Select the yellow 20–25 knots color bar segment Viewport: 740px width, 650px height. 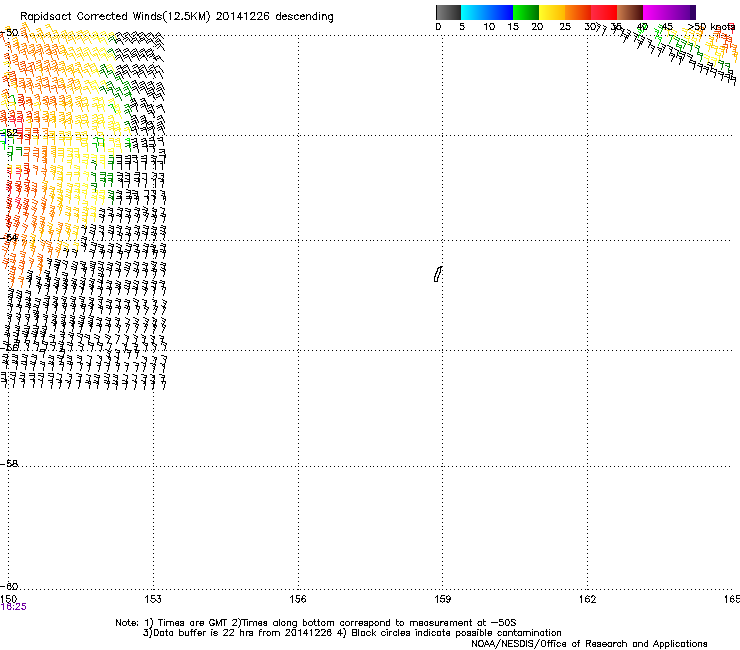pos(552,12)
